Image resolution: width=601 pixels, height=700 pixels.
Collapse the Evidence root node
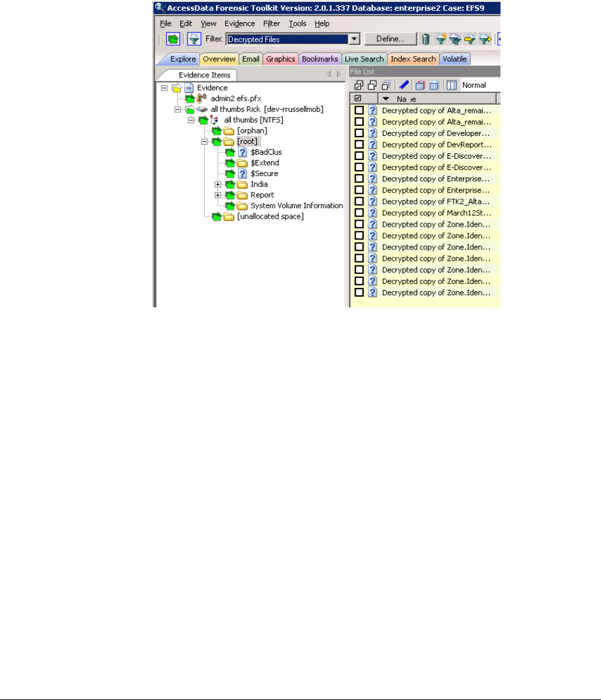click(165, 88)
